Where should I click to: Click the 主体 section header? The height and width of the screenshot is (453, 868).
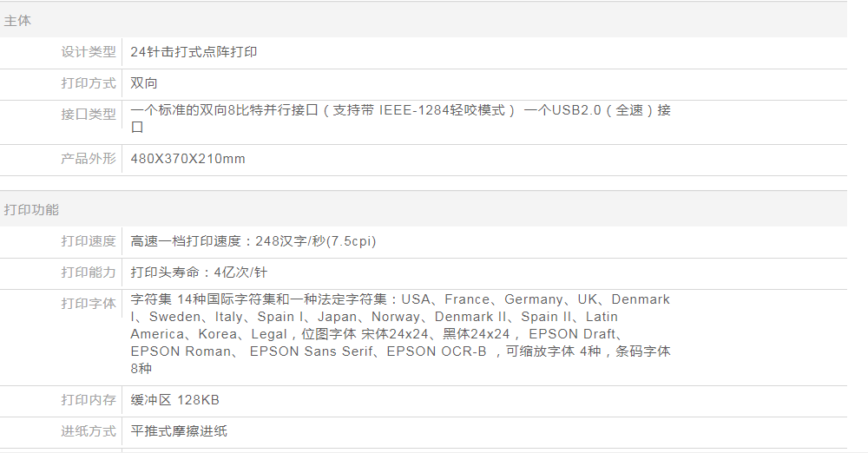18,20
